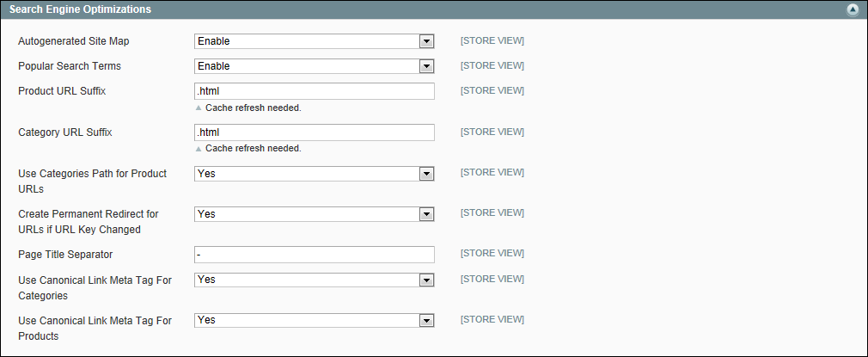This screenshot has width=868, height=357.
Task: Click the Product URL Suffix label
Action: [x=62, y=91]
